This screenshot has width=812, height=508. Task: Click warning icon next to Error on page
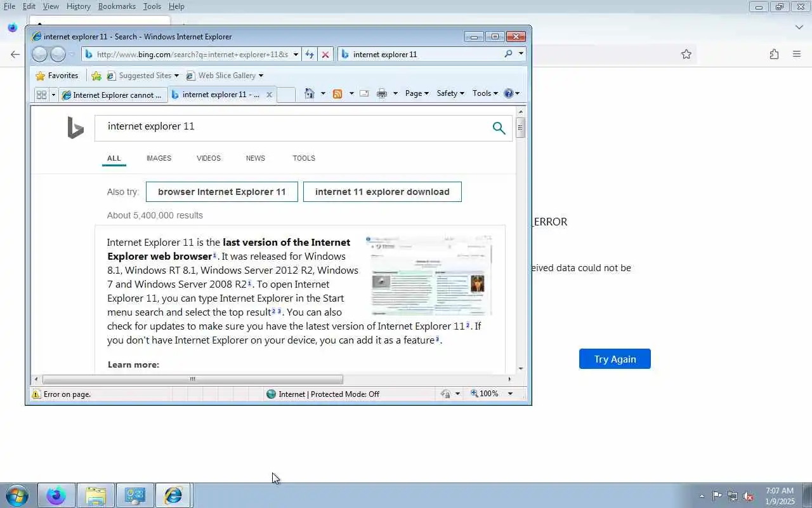pyautogui.click(x=37, y=394)
